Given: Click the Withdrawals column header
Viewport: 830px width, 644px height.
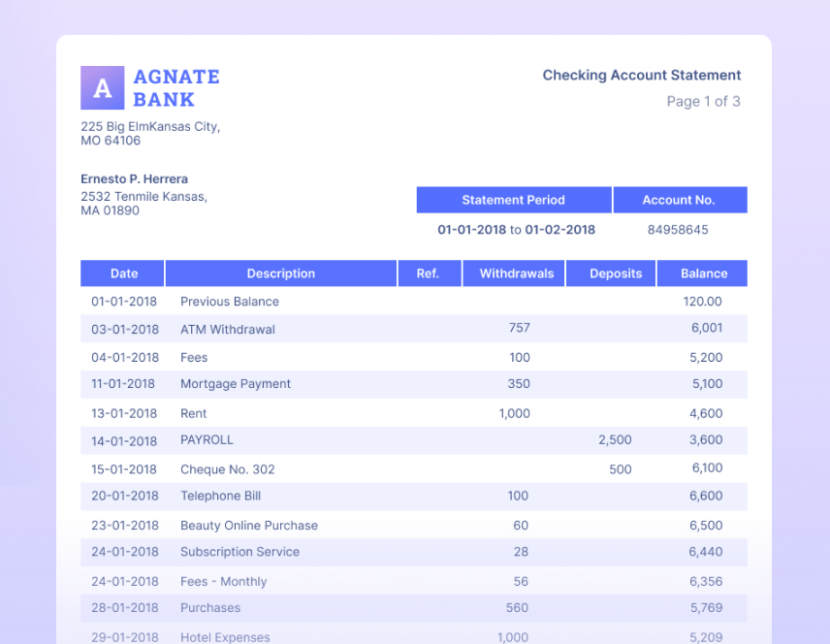Looking at the screenshot, I should [516, 274].
